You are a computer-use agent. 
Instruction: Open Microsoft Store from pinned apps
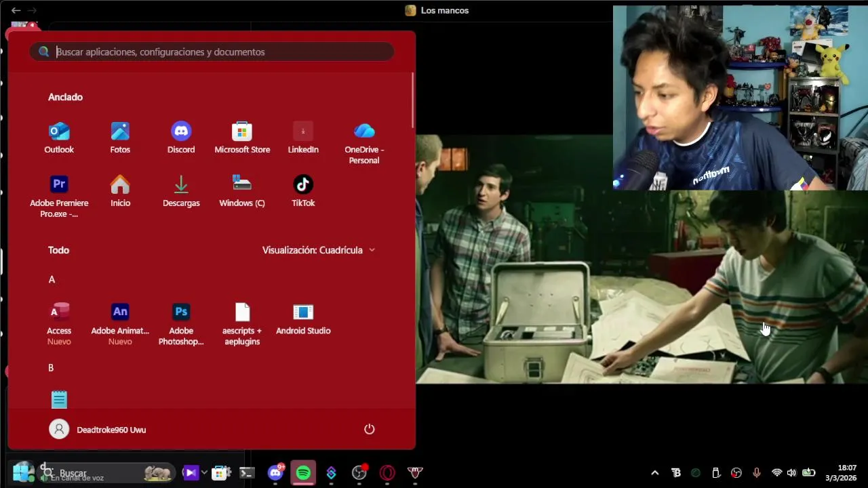(242, 138)
